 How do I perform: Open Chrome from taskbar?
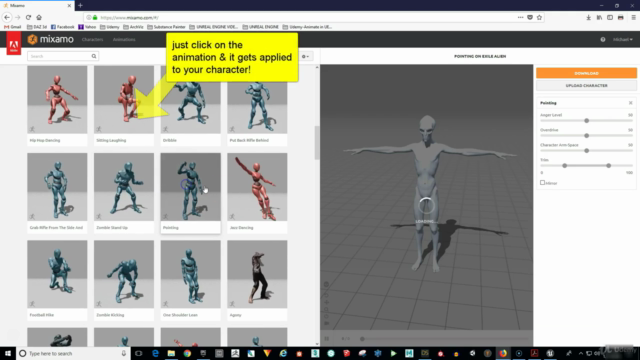(187, 353)
